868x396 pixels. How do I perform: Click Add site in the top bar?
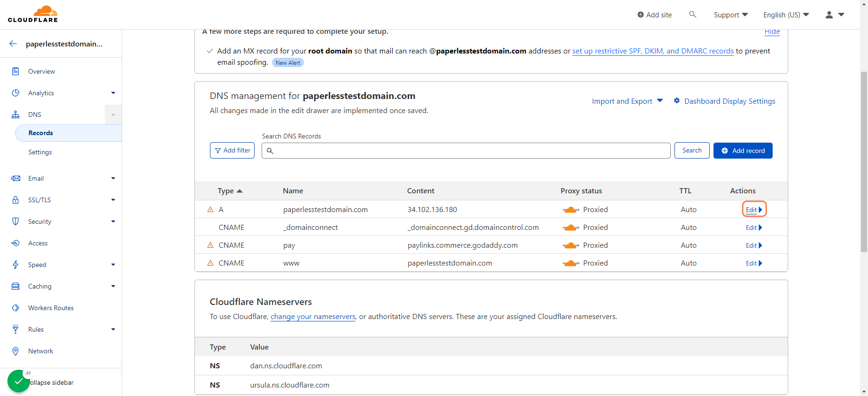(x=654, y=15)
